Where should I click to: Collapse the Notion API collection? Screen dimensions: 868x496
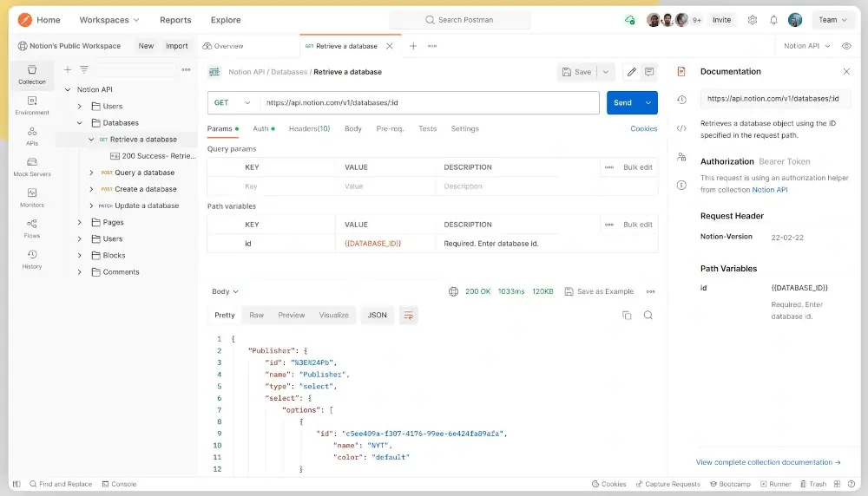point(68,89)
